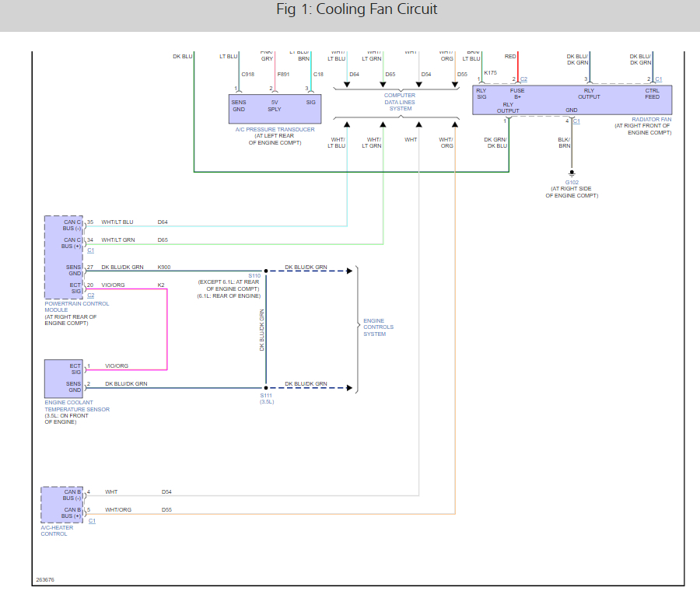Open the C1 connector link under A/C-Heater Control

91,520
